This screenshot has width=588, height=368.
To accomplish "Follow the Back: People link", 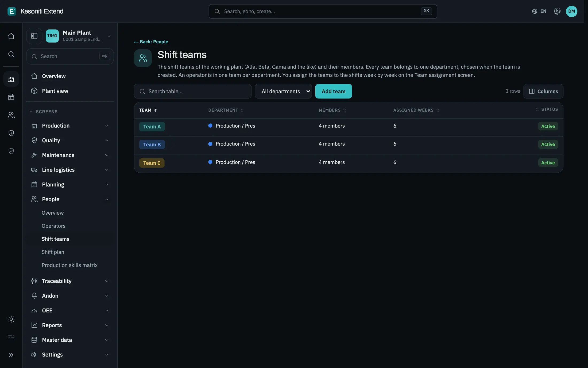I will tap(151, 42).
